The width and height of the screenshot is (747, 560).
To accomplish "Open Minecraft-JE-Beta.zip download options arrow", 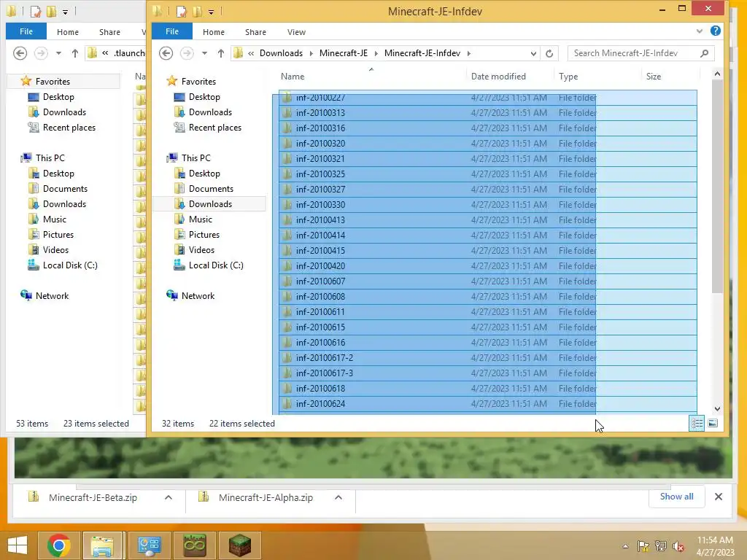I will click(x=169, y=497).
